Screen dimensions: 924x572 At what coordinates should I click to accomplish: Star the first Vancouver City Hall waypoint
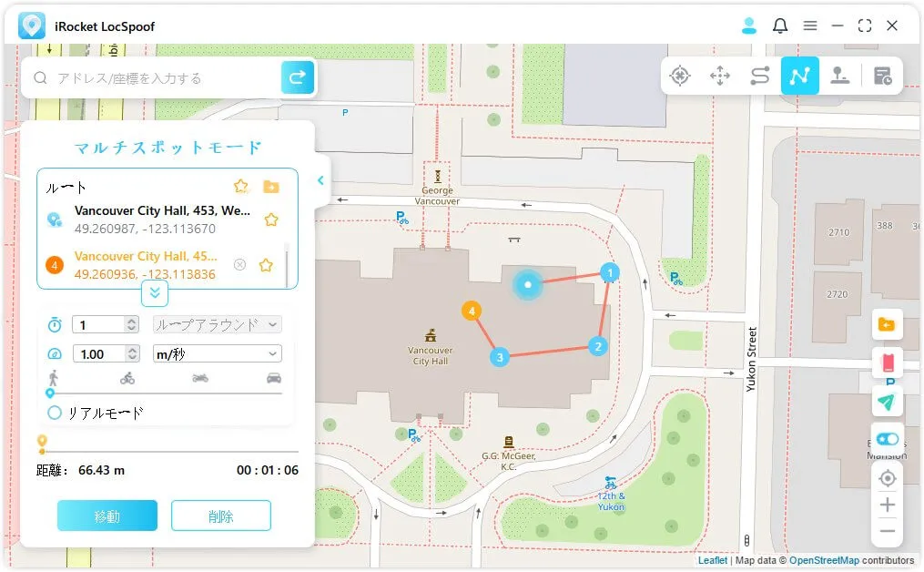[271, 220]
